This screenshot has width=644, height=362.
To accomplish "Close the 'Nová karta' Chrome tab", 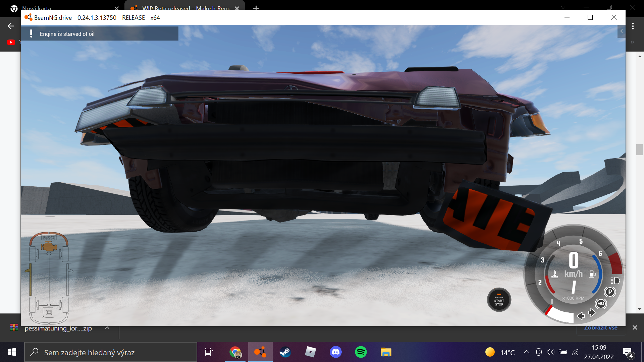I will click(117, 8).
